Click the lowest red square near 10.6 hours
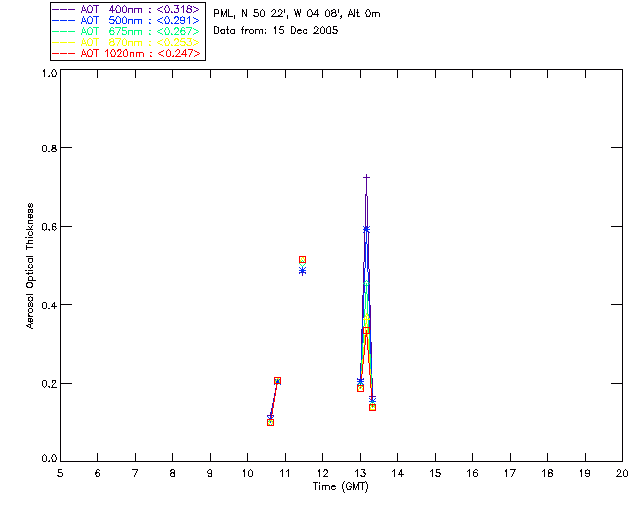 (x=270, y=423)
